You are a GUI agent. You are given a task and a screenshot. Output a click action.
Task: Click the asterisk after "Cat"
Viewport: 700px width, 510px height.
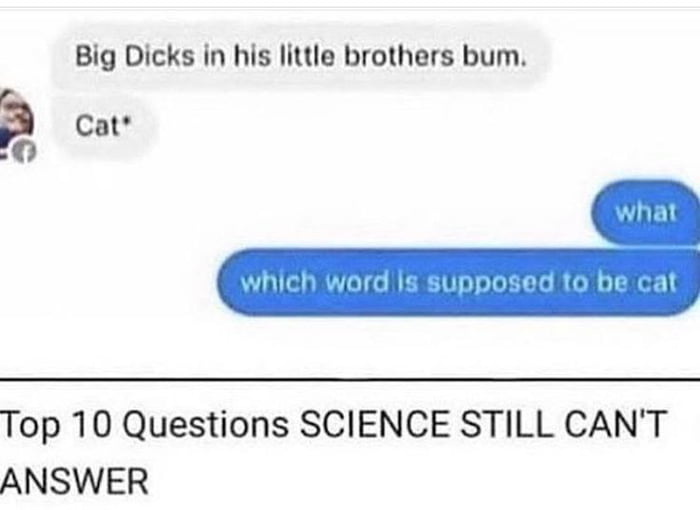click(x=125, y=118)
